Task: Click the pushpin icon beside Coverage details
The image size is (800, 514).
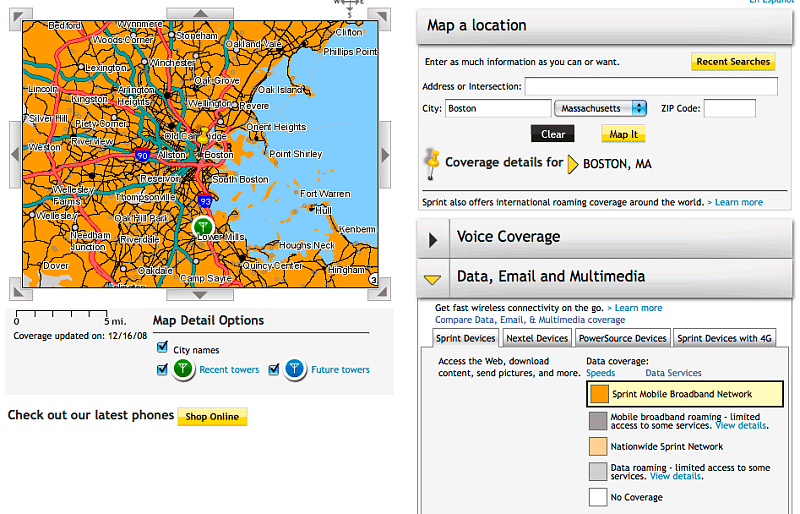Action: tap(432, 164)
